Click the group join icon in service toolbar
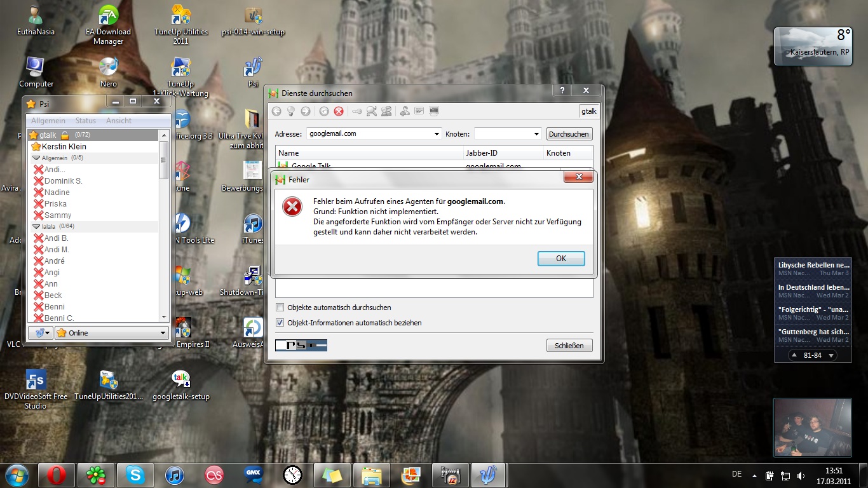Viewport: 868px width, 488px height. (386, 111)
